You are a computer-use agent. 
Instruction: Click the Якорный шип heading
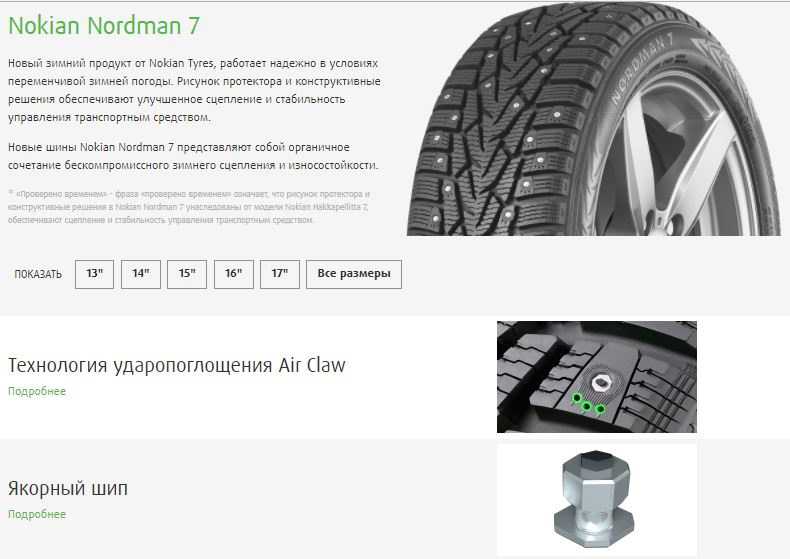(x=68, y=488)
